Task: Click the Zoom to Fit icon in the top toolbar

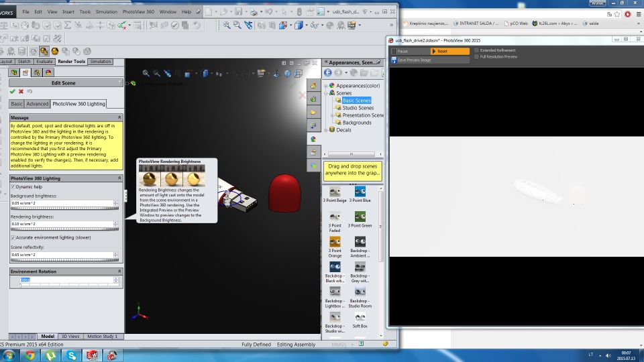Action: click(227, 25)
